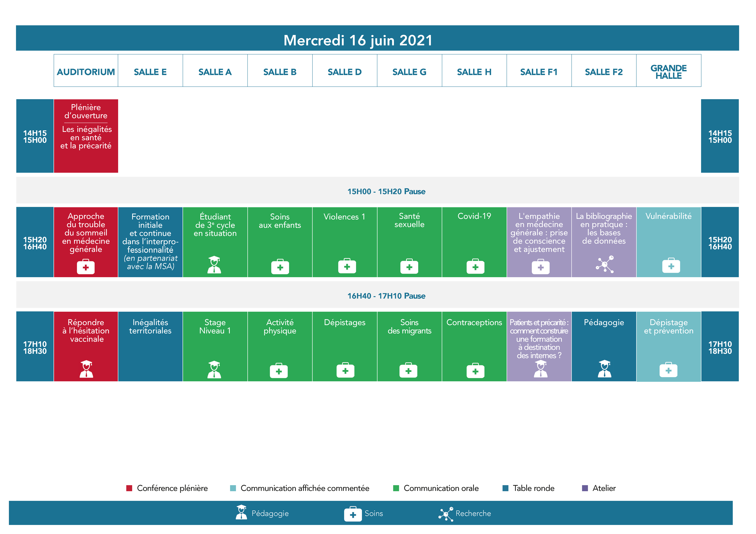Select the SALLE F1 column header
The image size is (756, 534).
[539, 72]
